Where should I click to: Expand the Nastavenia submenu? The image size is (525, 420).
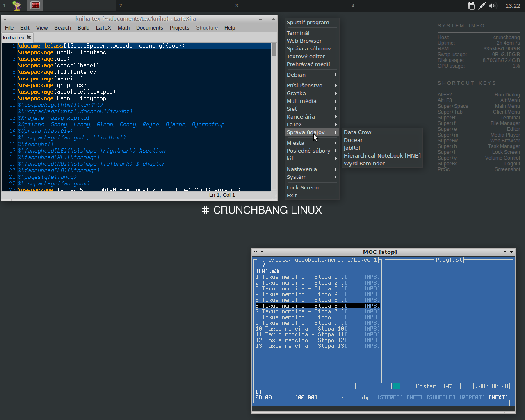312,169
